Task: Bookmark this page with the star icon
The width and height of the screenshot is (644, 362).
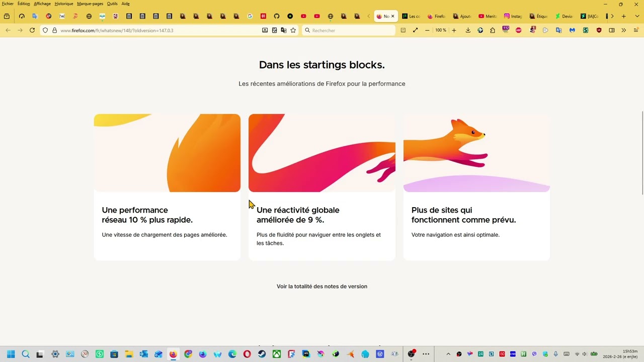Action: [293, 30]
